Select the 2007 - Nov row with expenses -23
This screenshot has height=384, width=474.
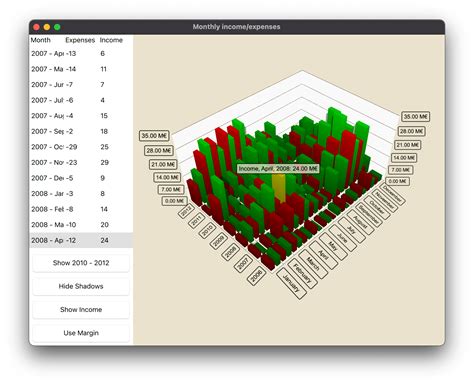tap(81, 163)
